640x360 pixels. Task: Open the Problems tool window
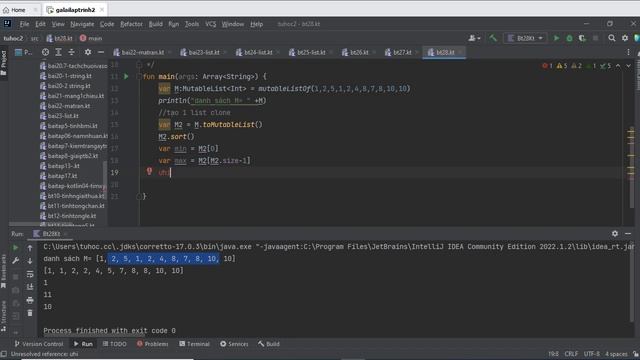click(x=153, y=344)
